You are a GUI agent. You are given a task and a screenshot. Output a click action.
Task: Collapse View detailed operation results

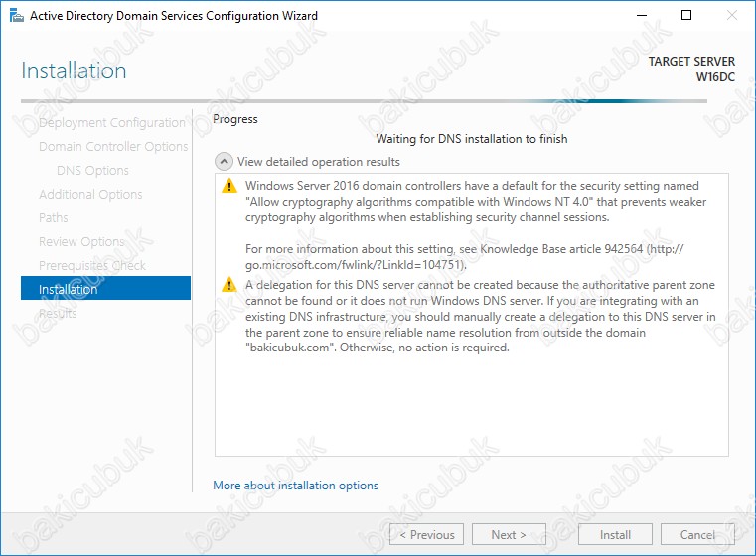(225, 161)
